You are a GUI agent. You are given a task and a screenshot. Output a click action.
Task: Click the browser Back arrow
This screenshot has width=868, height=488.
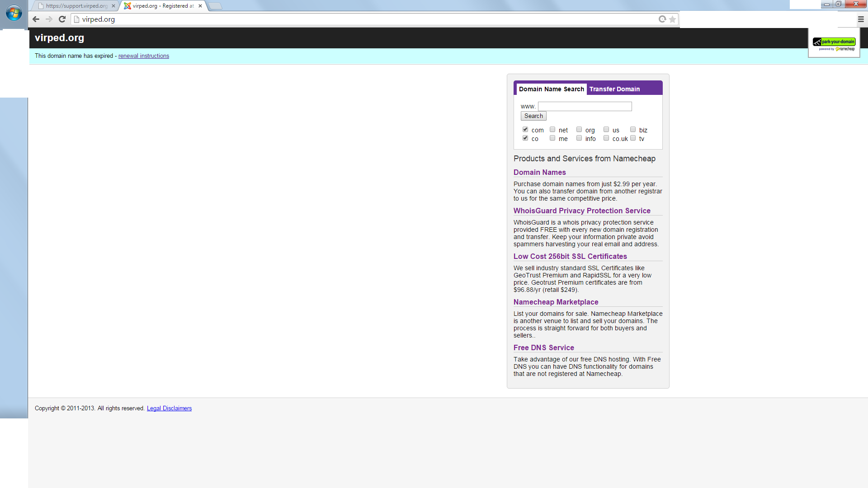tap(36, 19)
